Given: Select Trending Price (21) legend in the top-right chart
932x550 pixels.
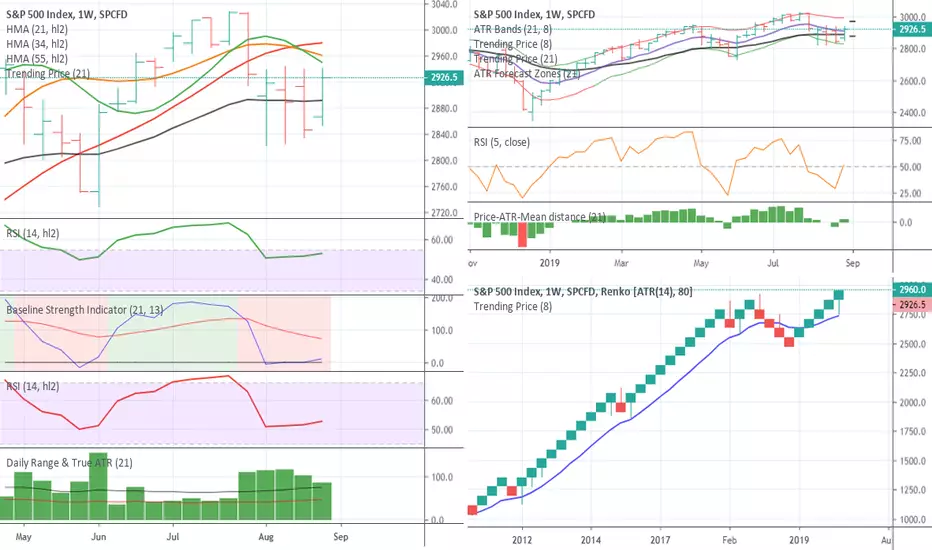Looking at the screenshot, I should (515, 59).
